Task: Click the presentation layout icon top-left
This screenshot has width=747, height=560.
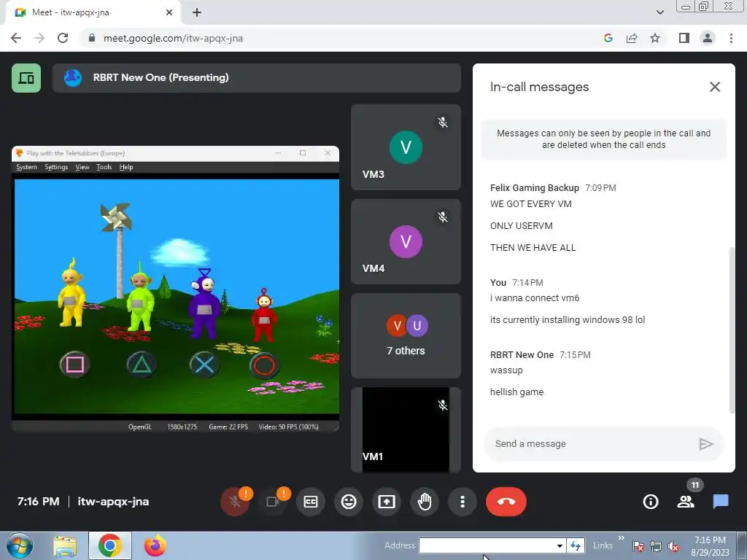Action: click(26, 77)
